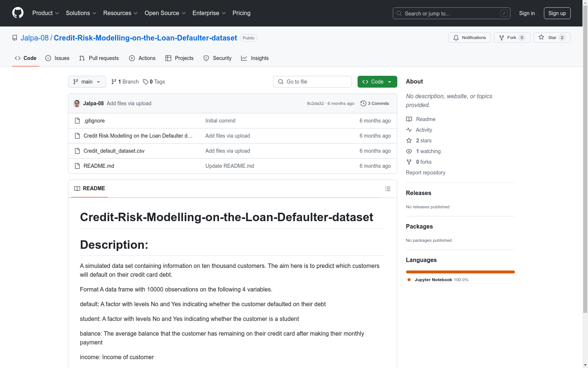Viewport: 588px width, 368px height.
Task: Open the Projects tab
Action: pyautogui.click(x=179, y=58)
